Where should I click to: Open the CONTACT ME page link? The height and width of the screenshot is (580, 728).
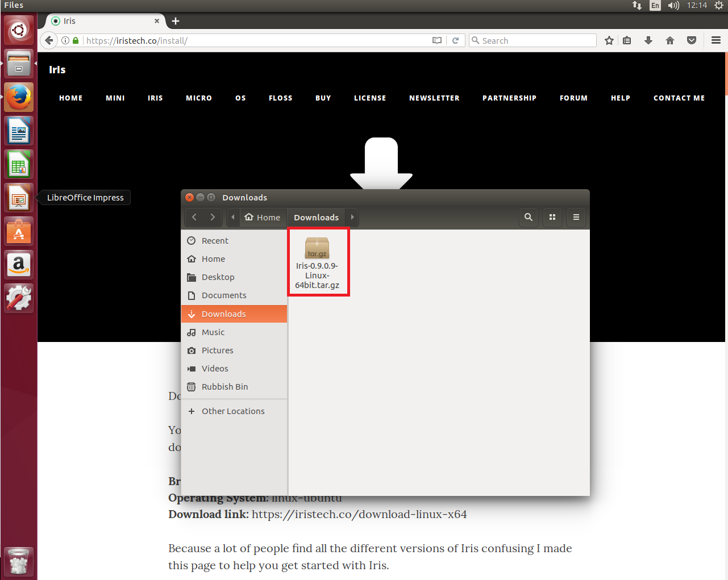[x=679, y=98]
